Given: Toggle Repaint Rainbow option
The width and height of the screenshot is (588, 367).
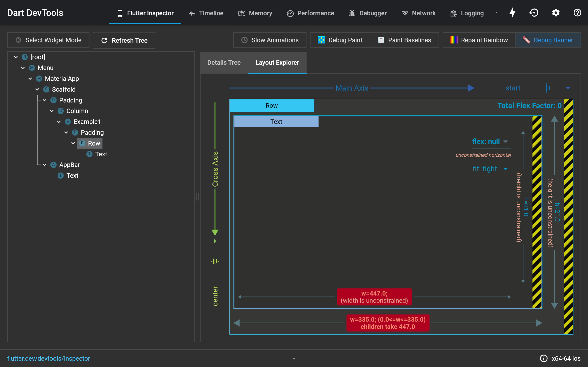Looking at the screenshot, I should pos(479,40).
